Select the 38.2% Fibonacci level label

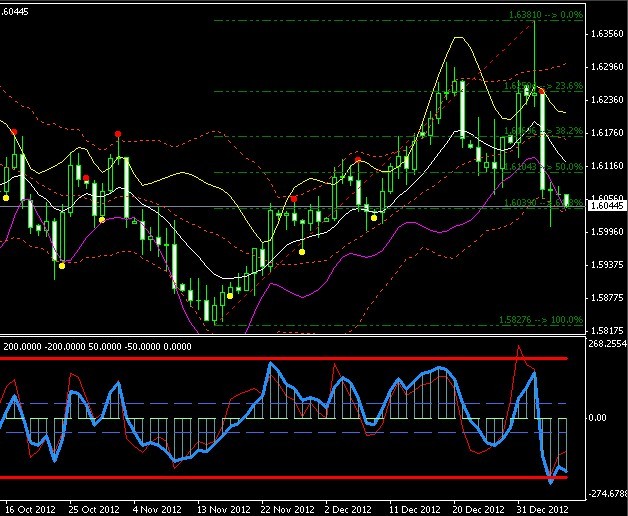[543, 131]
